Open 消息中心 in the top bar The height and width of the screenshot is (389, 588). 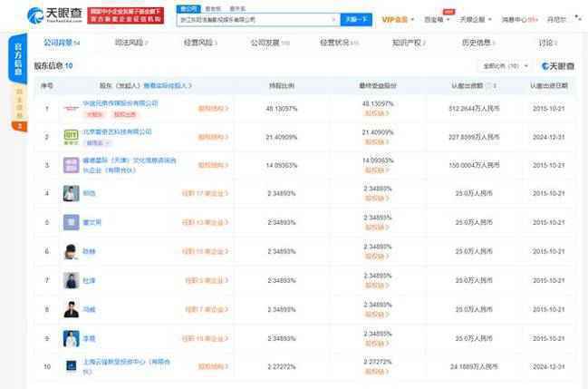[x=519, y=20]
